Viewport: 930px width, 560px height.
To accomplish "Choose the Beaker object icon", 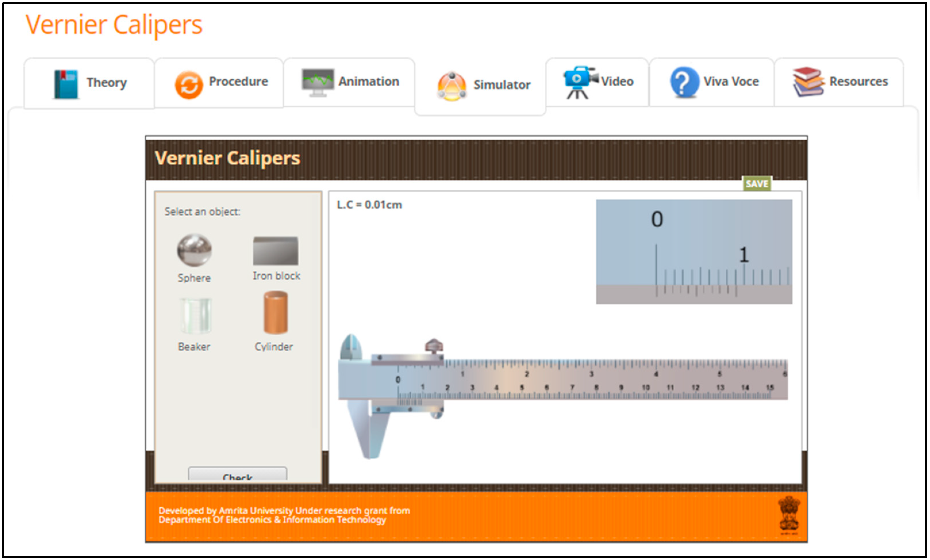I will click(x=195, y=316).
